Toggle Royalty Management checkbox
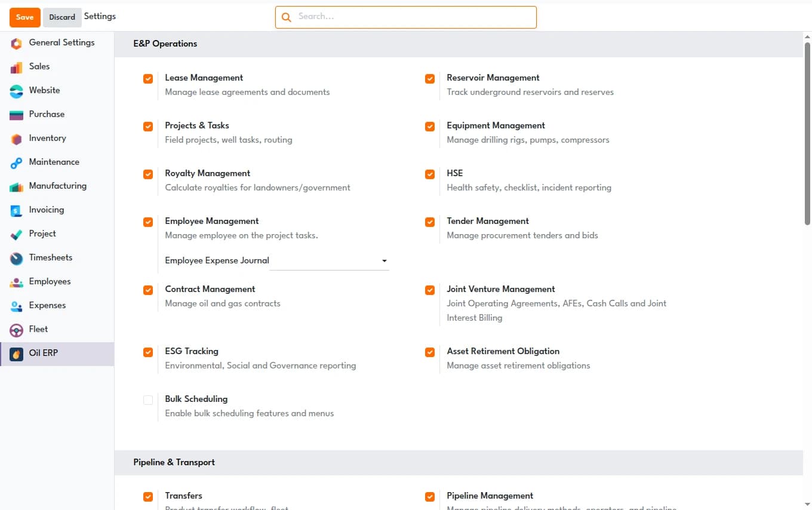This screenshot has width=812, height=510. tap(148, 174)
